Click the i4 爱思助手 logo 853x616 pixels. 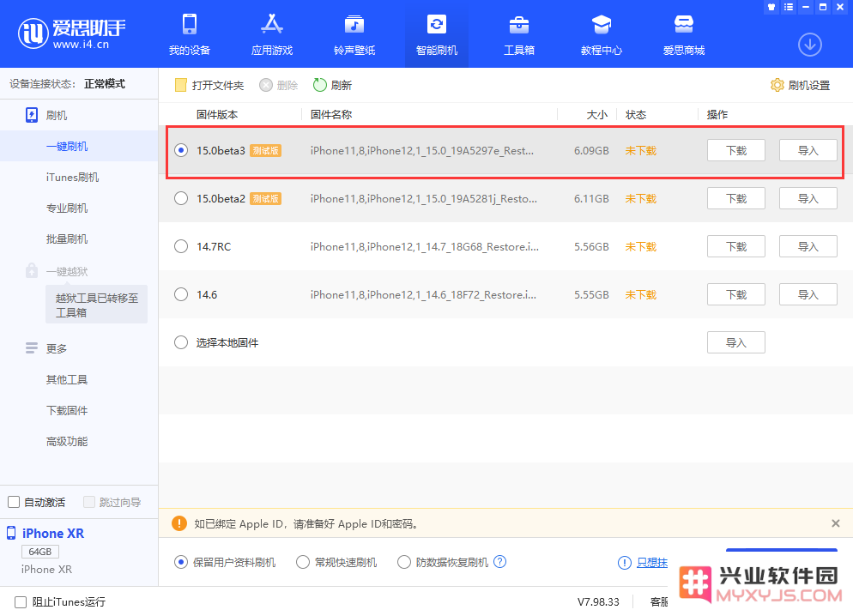pyautogui.click(x=71, y=33)
